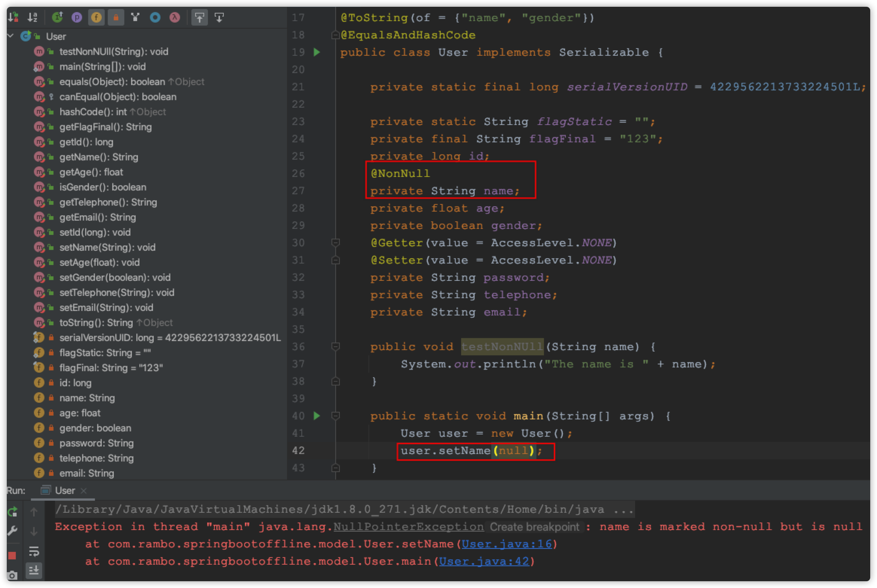Toggle the orange Show Fields button
This screenshot has height=588, width=877.
[x=96, y=17]
